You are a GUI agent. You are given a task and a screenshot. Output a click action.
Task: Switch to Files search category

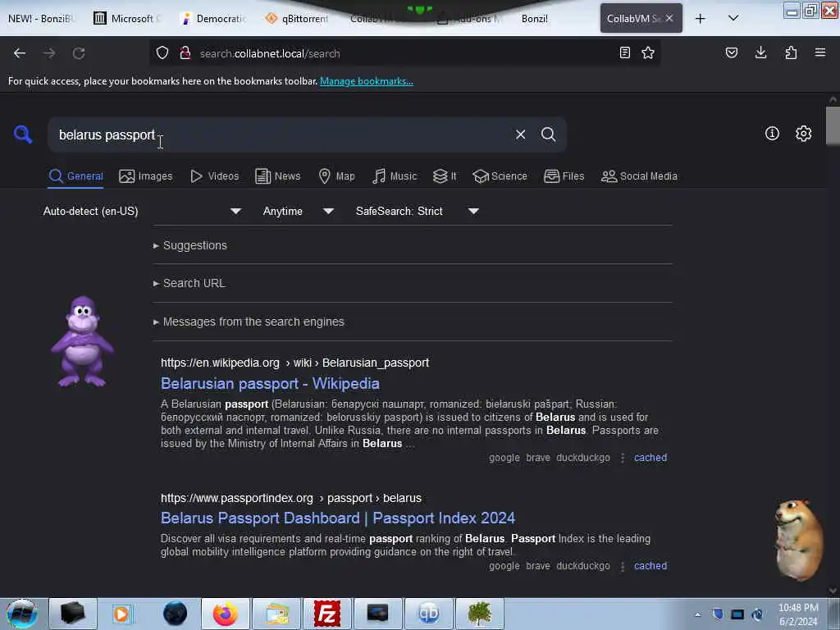point(564,176)
